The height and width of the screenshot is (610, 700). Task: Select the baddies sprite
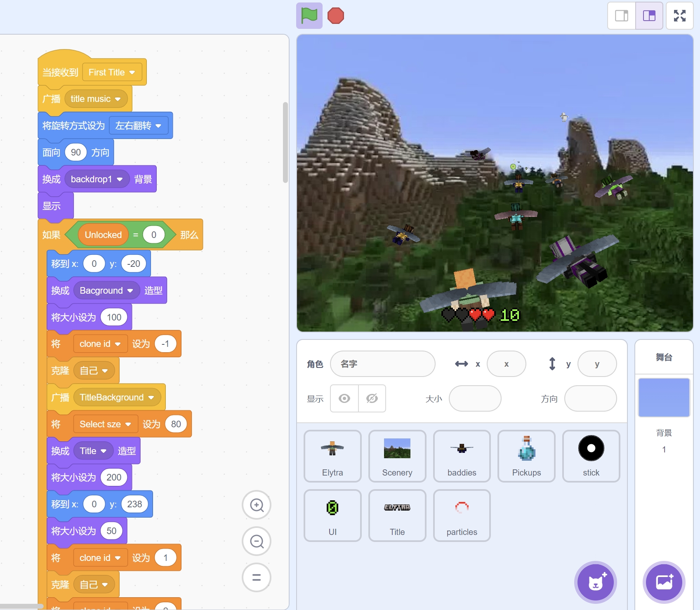pyautogui.click(x=462, y=456)
